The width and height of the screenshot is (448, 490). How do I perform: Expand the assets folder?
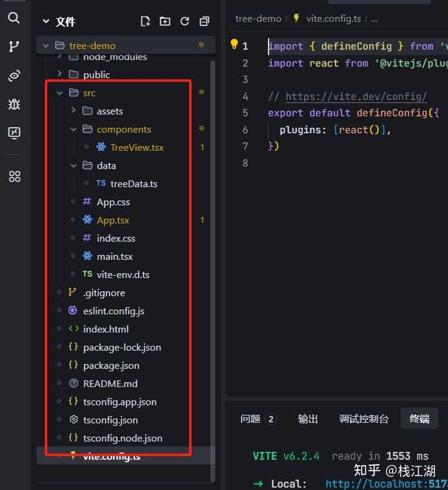point(73,110)
